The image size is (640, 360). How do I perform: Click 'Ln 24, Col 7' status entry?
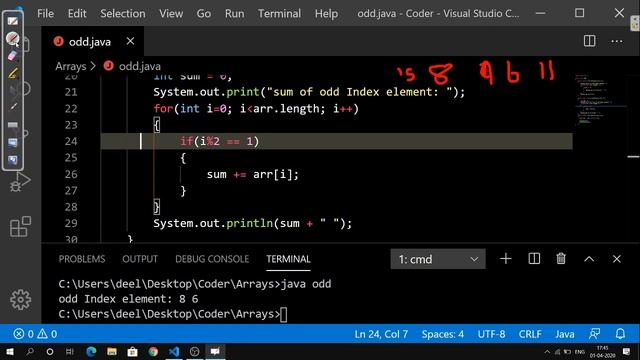(x=381, y=334)
